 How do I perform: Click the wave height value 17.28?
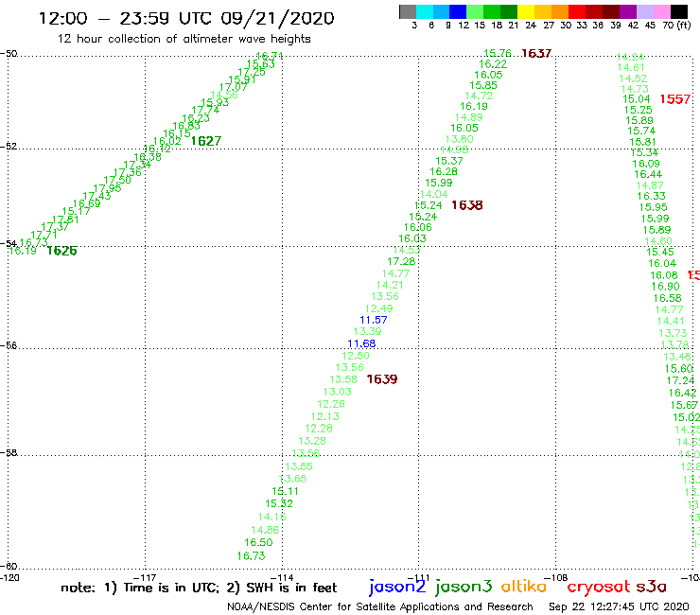401,262
